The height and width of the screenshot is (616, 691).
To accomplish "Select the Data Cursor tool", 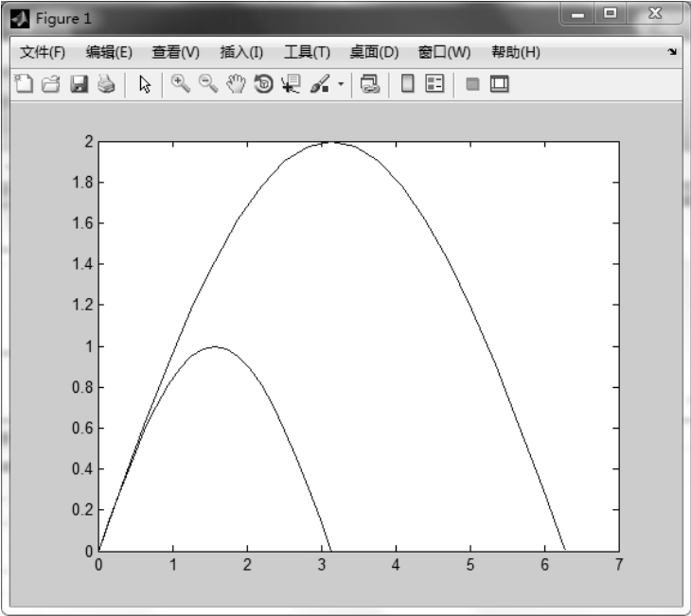I will [290, 85].
